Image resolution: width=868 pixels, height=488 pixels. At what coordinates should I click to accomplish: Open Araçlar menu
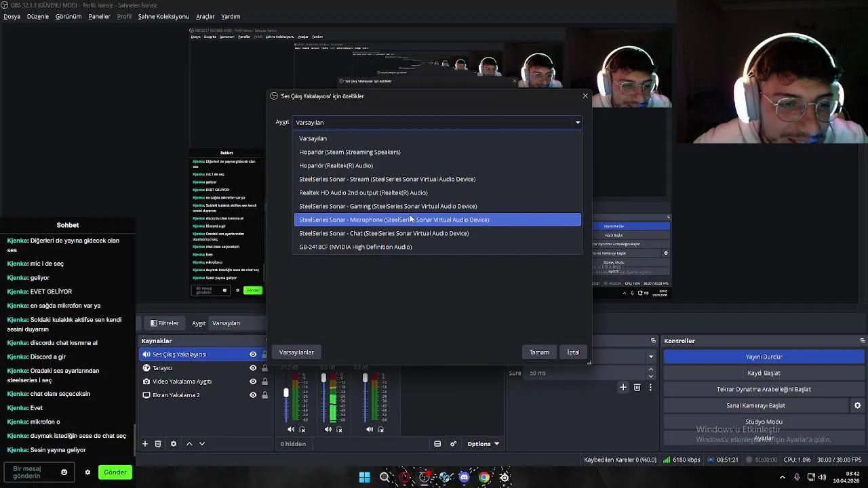[x=205, y=16]
